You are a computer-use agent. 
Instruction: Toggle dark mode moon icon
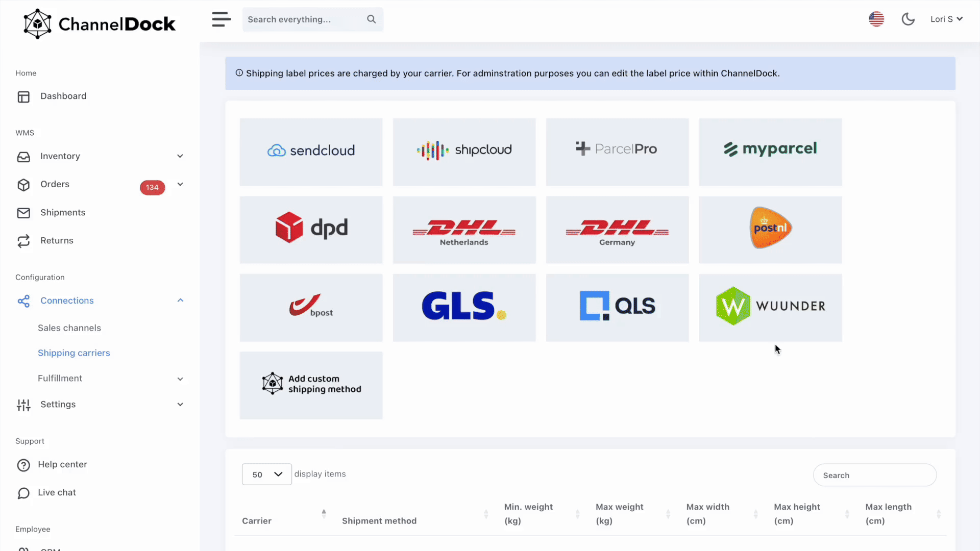908,19
